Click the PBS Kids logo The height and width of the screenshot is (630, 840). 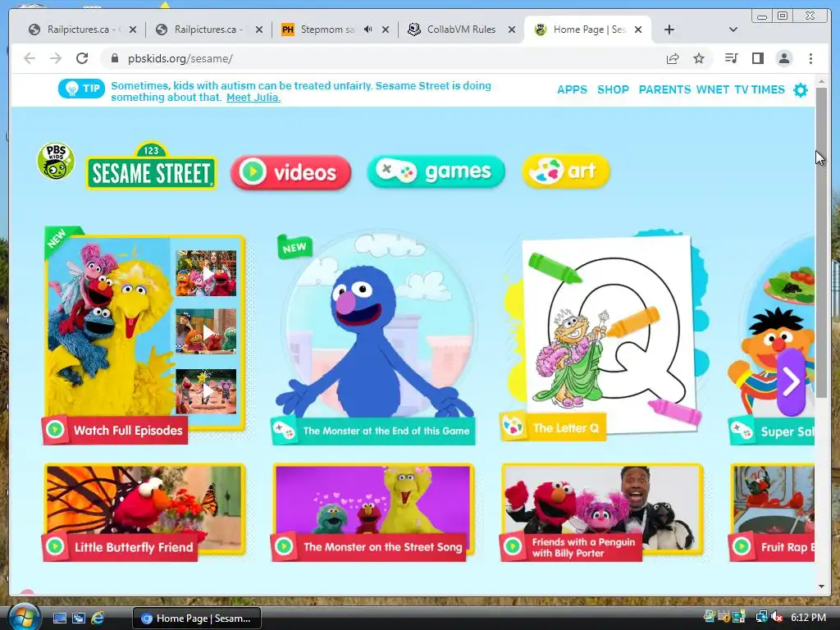[56, 162]
